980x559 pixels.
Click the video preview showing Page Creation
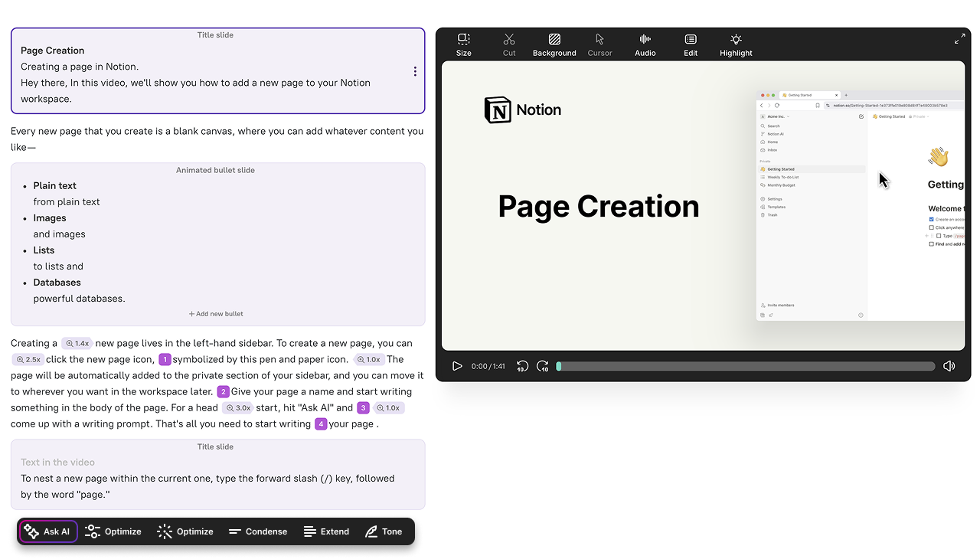pyautogui.click(x=703, y=205)
